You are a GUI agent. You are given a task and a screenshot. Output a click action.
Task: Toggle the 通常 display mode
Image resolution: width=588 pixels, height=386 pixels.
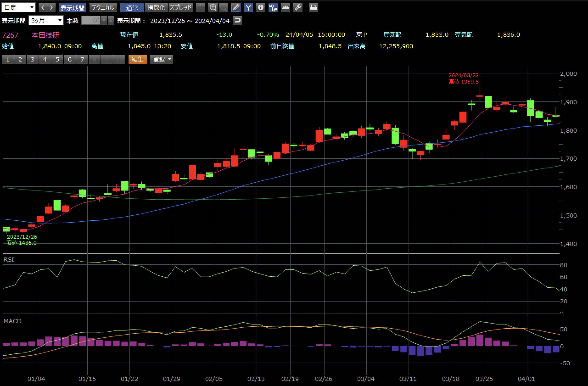(x=132, y=8)
